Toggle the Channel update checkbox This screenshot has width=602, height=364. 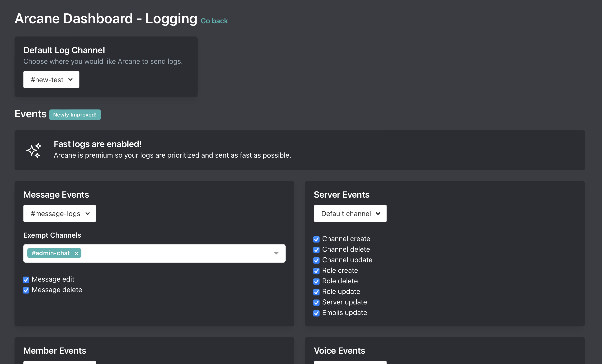316,260
